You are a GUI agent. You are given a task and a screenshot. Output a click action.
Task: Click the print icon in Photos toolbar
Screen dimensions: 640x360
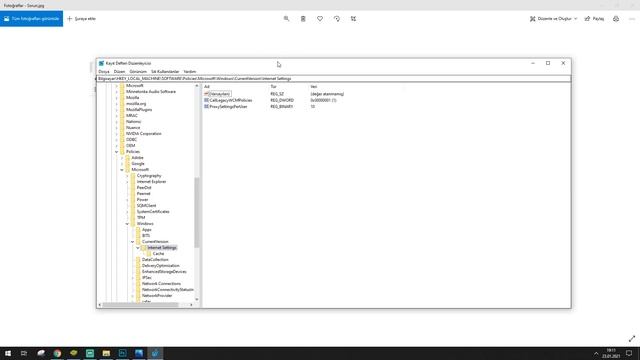pos(616,19)
